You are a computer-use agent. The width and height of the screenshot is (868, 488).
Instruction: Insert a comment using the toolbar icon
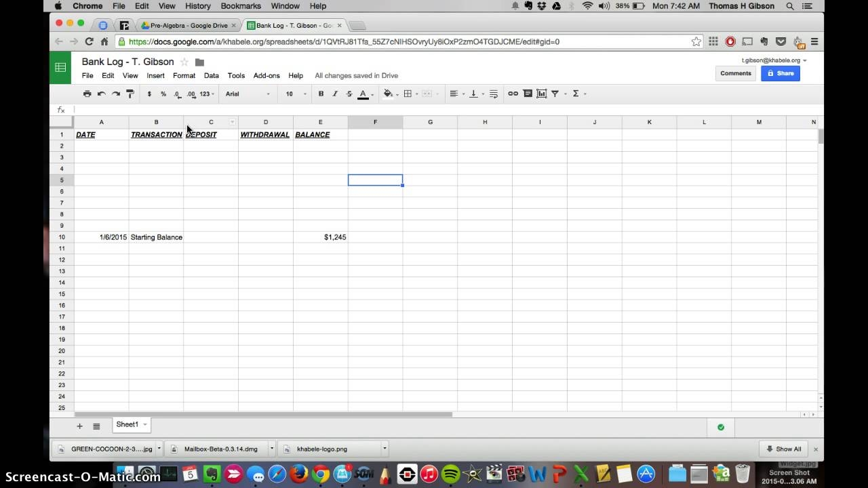pyautogui.click(x=528, y=94)
